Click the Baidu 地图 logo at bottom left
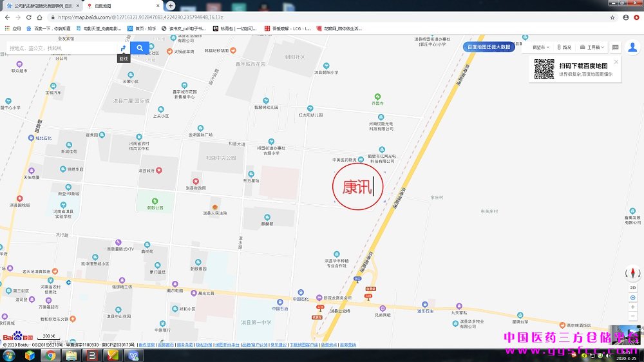 pos(17,336)
